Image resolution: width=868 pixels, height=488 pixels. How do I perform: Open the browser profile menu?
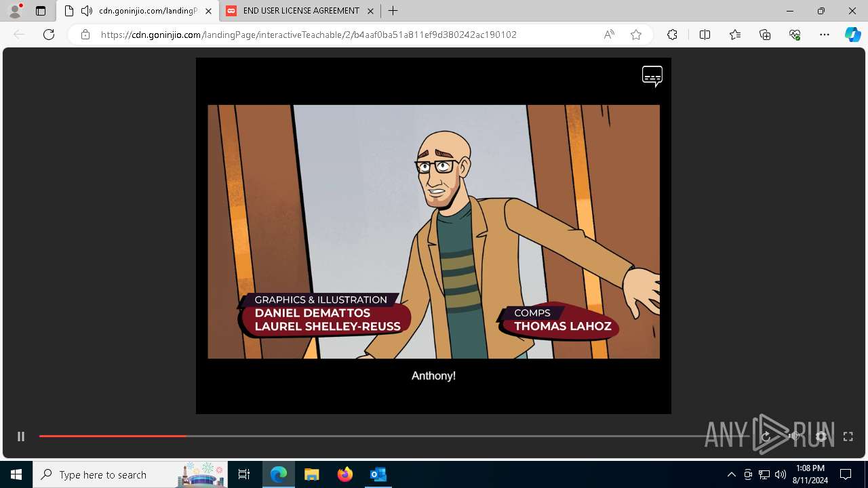click(x=15, y=11)
